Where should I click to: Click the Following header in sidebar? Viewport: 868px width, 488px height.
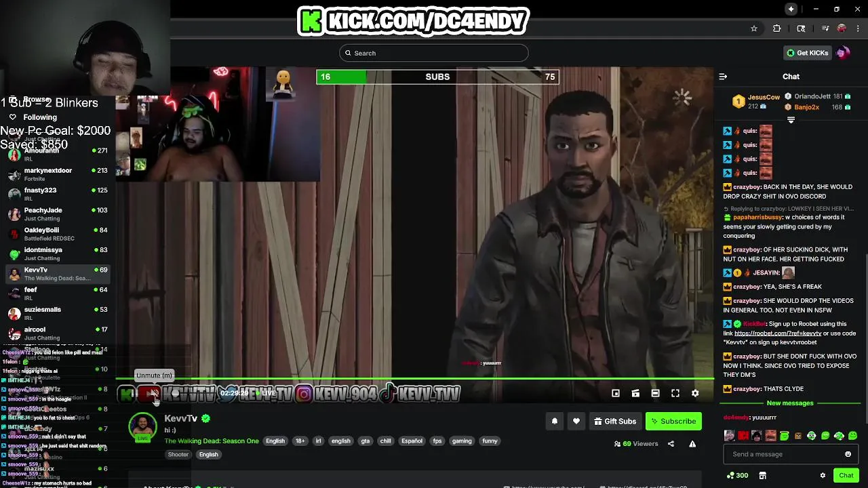click(40, 117)
